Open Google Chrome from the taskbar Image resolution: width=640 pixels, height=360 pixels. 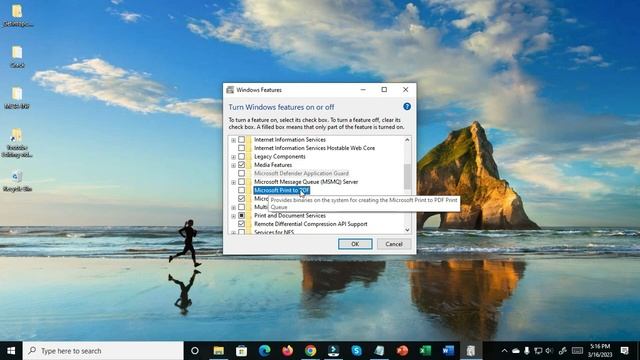(310, 351)
